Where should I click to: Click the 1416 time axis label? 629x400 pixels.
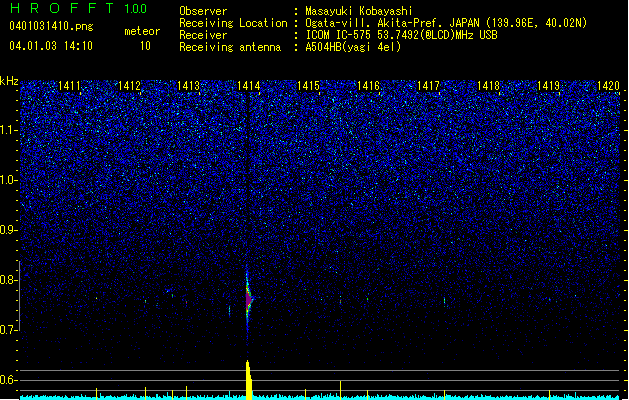tap(368, 86)
